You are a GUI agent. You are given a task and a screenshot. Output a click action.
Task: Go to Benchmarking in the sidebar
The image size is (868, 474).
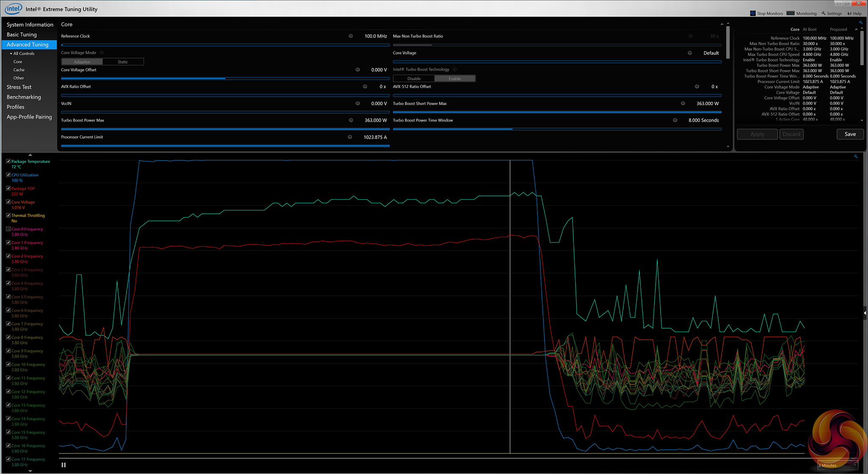click(24, 97)
